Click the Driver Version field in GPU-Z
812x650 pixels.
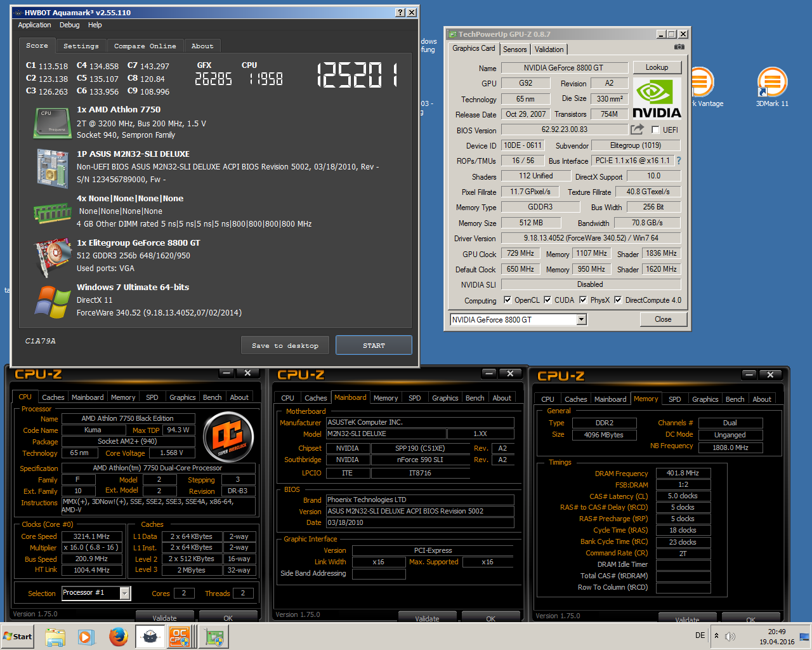pos(591,238)
